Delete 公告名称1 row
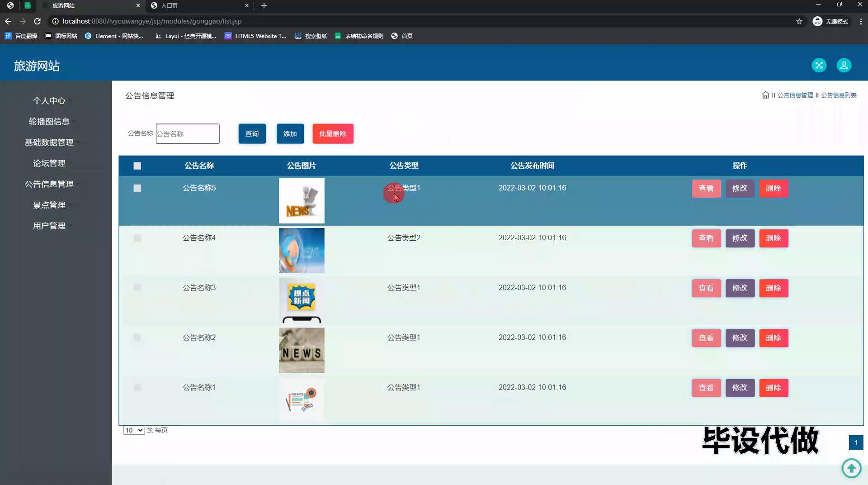 (x=774, y=388)
